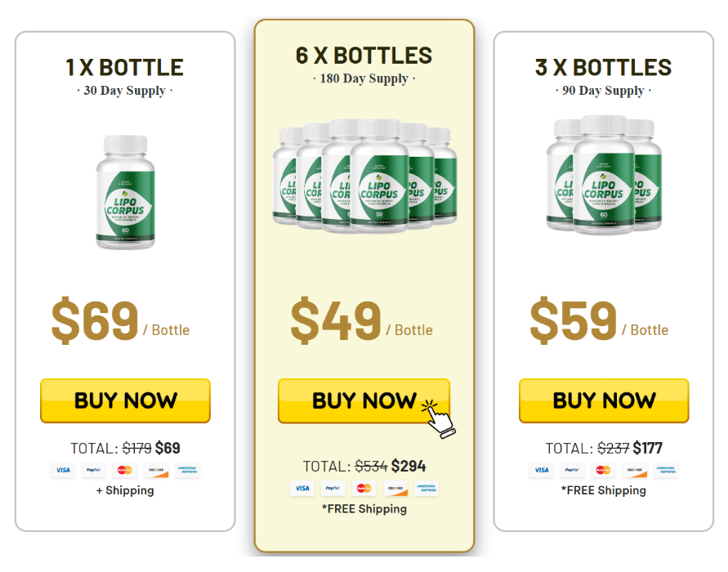Click the PayPal icon under 1X Bottle
Screen dimensions: 728x572
(95, 471)
